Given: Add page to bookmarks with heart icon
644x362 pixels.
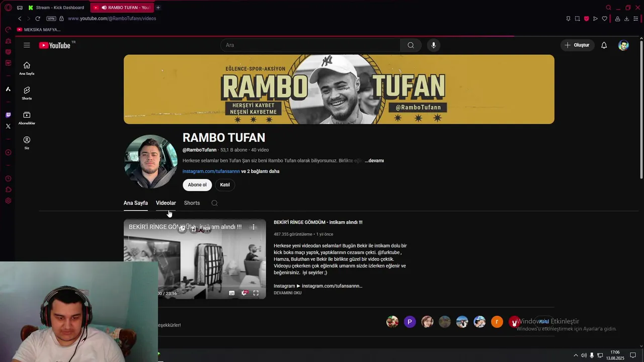Looking at the screenshot, I should point(604,19).
